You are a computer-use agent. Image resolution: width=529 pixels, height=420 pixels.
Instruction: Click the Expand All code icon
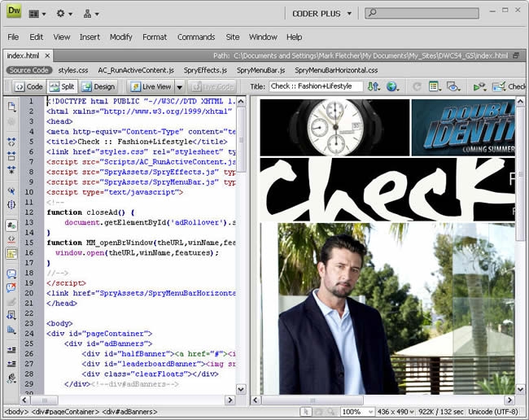(x=11, y=169)
